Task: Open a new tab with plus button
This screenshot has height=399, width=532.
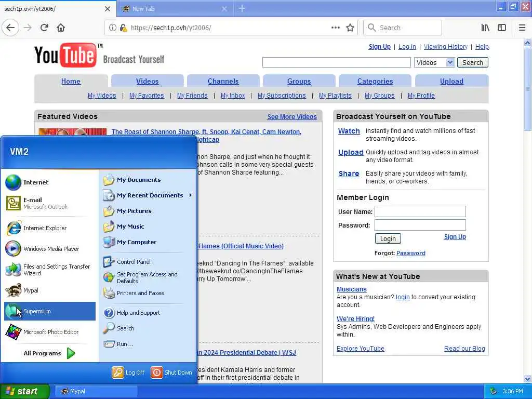Action: [242, 8]
